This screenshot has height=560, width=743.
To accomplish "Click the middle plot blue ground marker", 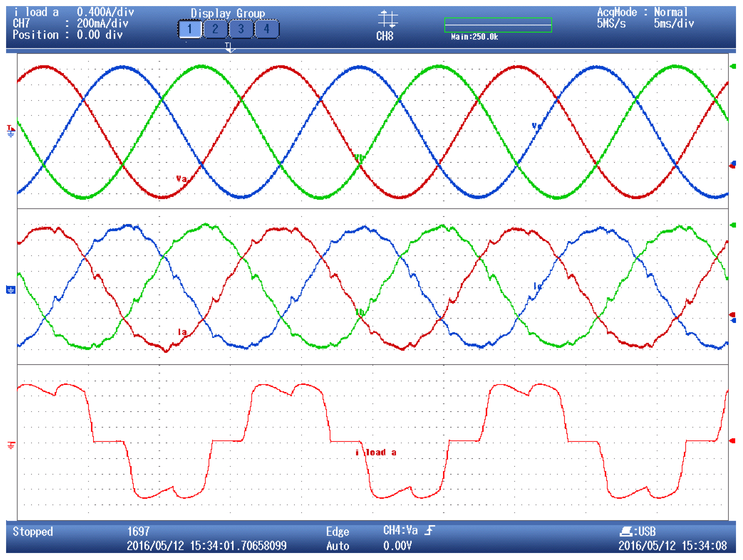I will coord(11,290).
